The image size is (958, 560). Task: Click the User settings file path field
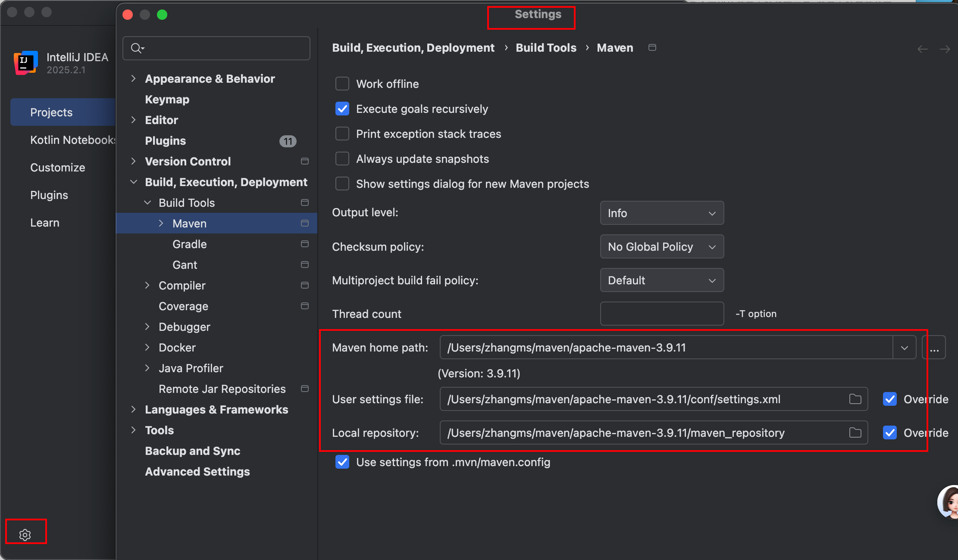click(x=654, y=399)
